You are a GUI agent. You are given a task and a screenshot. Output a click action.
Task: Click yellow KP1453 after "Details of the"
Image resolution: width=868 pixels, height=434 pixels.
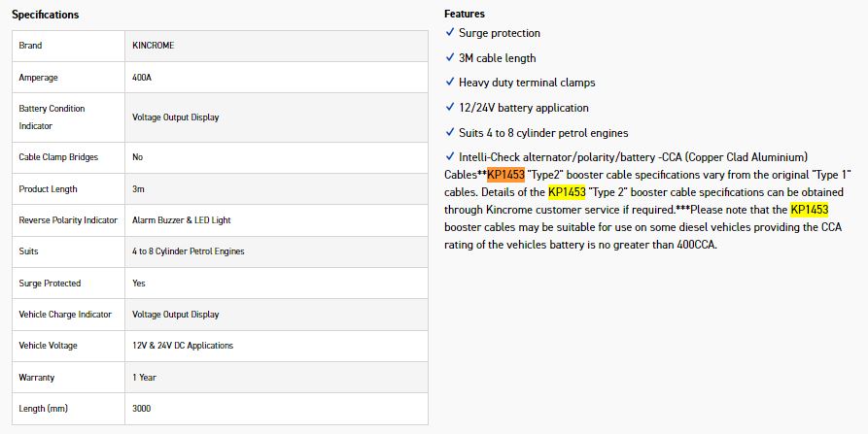[567, 192]
